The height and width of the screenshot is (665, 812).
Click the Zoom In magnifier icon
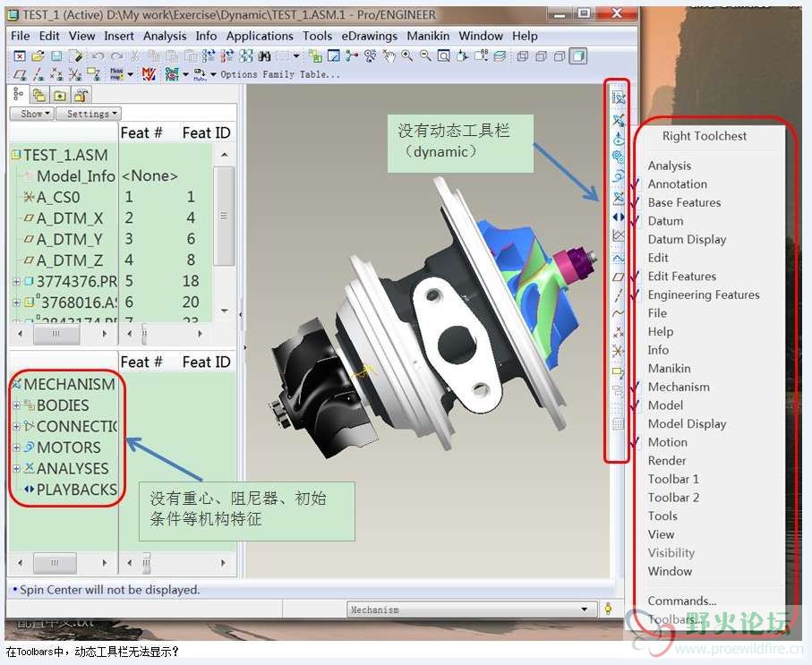(407, 55)
